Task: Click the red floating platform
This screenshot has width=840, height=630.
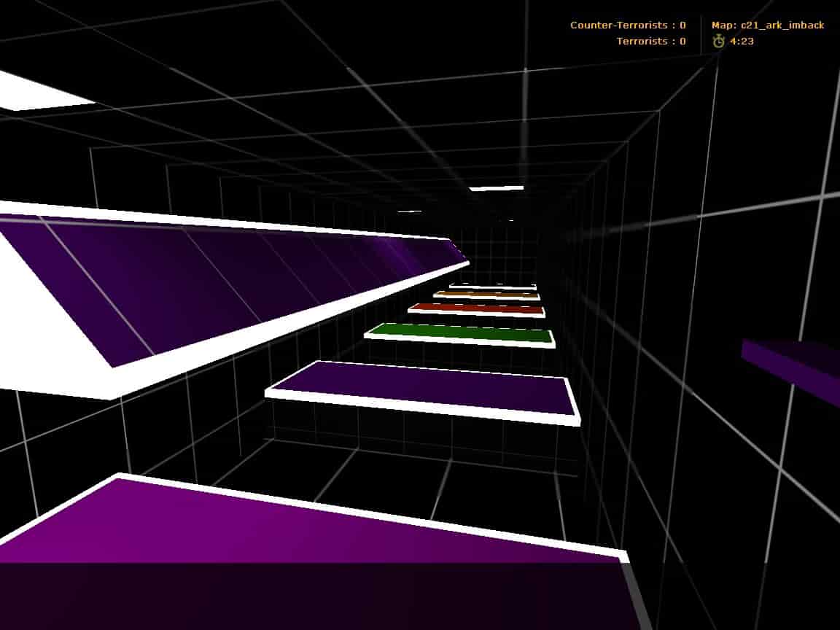Action: pos(477,310)
